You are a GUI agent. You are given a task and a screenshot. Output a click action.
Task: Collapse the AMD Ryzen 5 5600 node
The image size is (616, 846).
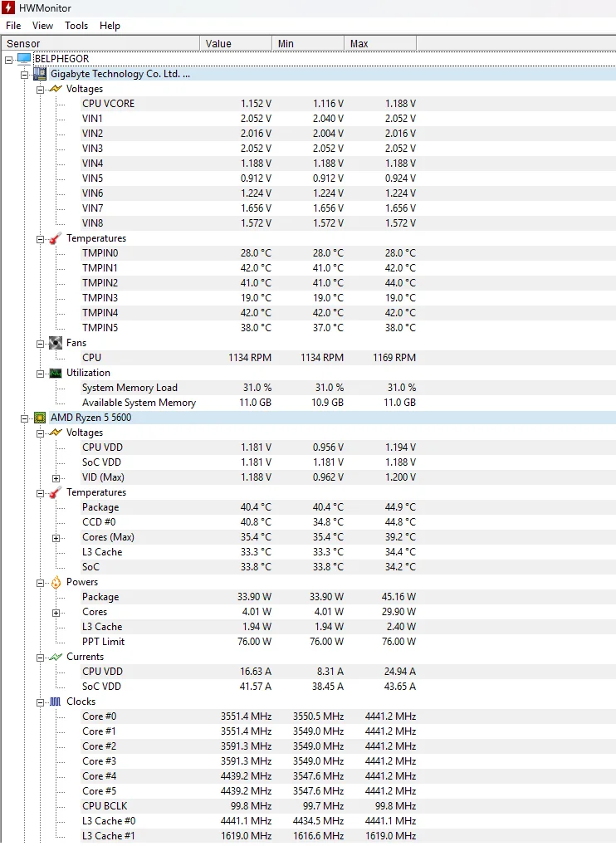pyautogui.click(x=24, y=418)
